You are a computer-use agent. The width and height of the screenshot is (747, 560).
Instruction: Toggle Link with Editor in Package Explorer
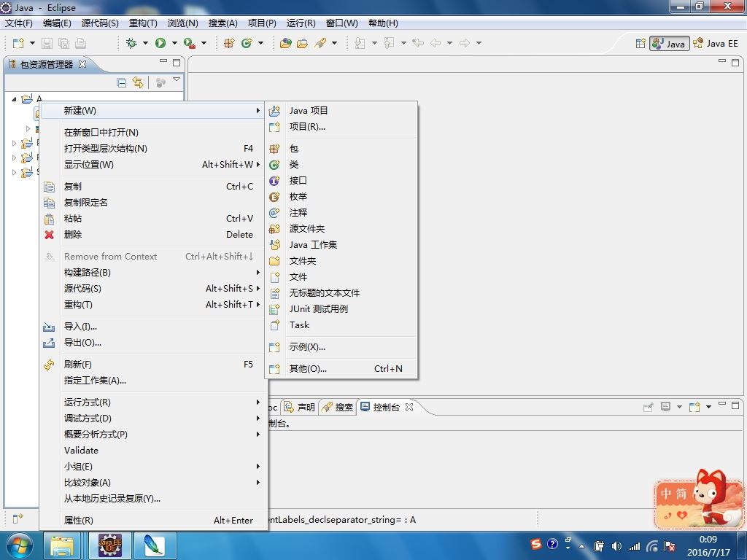138,83
